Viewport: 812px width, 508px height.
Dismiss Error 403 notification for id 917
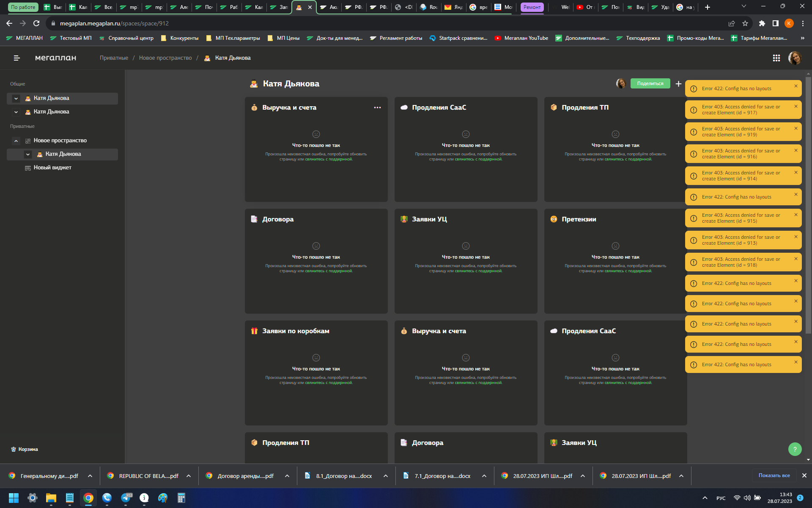click(x=796, y=106)
